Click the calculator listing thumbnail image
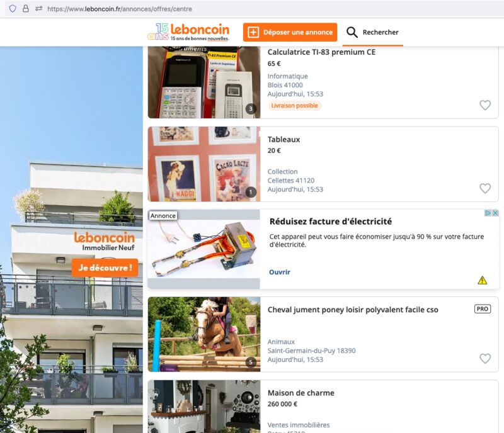This screenshot has height=433, width=504. tap(204, 82)
